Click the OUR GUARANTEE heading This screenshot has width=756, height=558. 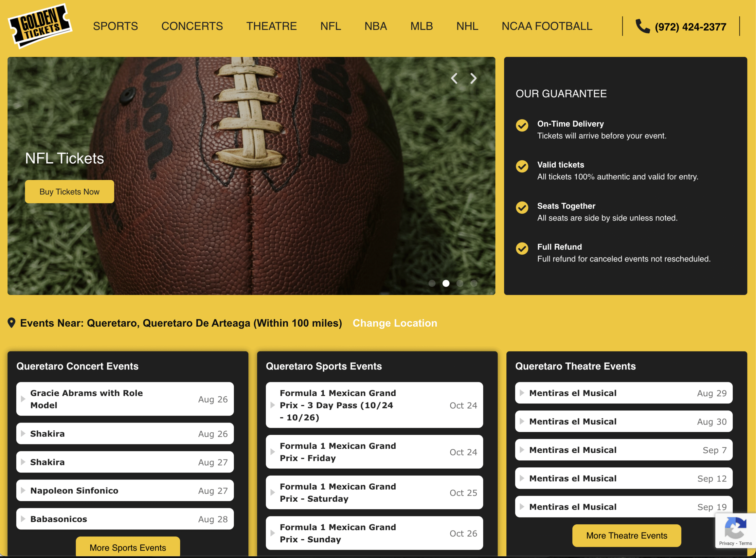[x=561, y=94]
